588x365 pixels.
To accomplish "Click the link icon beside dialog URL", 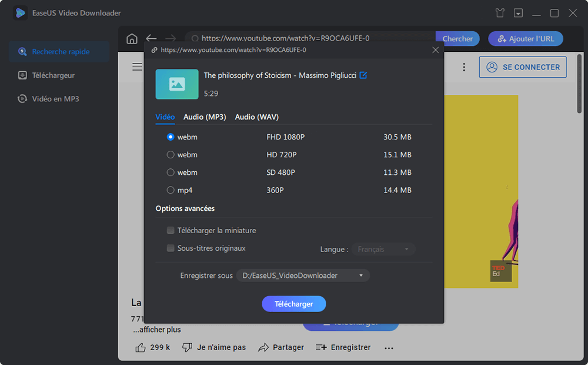I will click(154, 50).
